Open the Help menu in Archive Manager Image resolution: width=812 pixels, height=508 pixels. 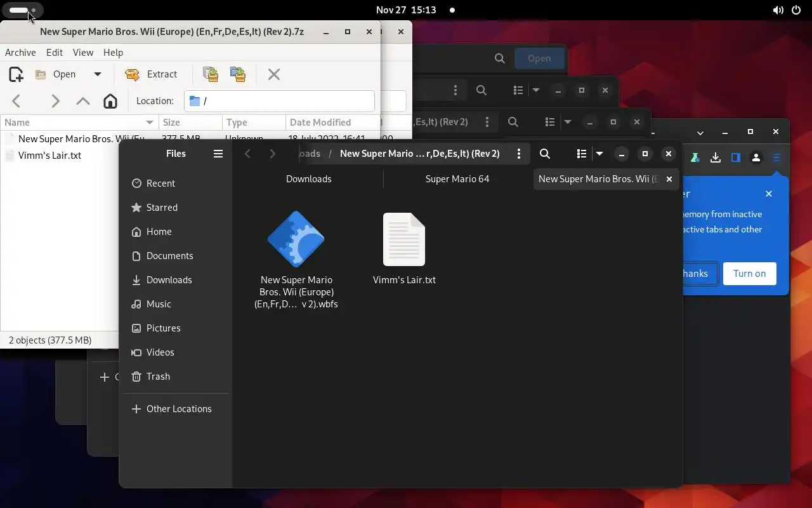[x=113, y=53]
